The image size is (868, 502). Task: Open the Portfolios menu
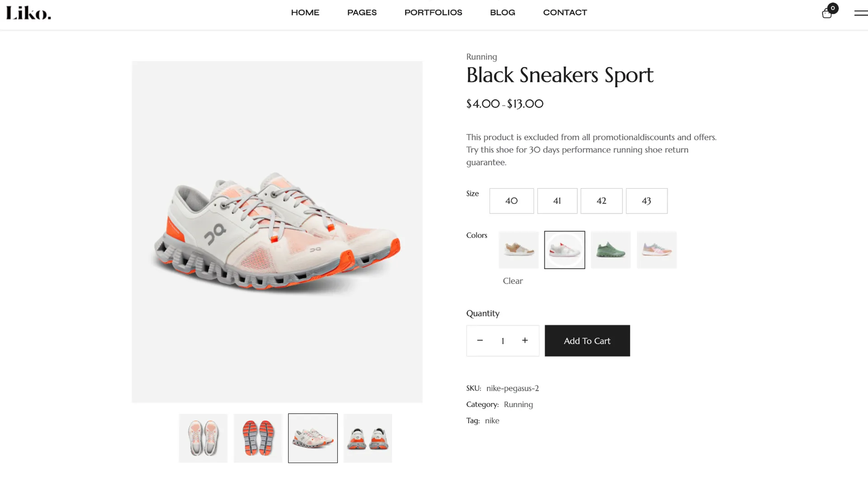click(x=433, y=13)
